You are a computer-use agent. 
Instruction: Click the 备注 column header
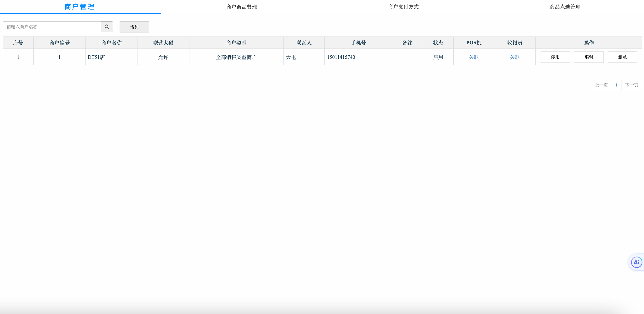pos(407,43)
